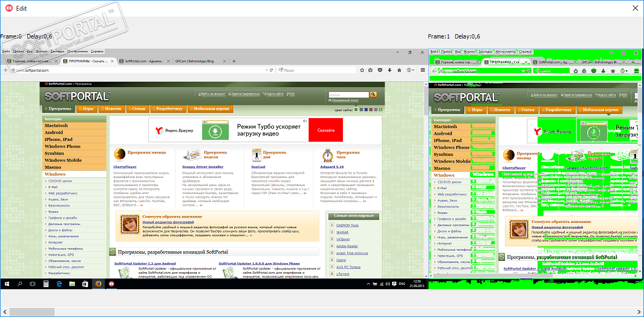Click the 'Frame:1 Delay:0,6' label
644x317 pixels.
coord(455,36)
